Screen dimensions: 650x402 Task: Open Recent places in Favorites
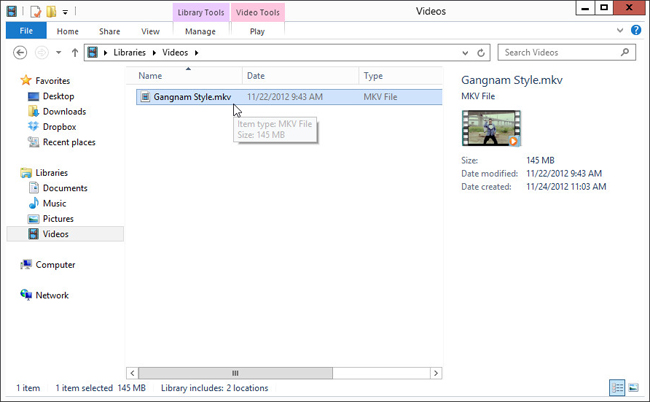(x=69, y=142)
